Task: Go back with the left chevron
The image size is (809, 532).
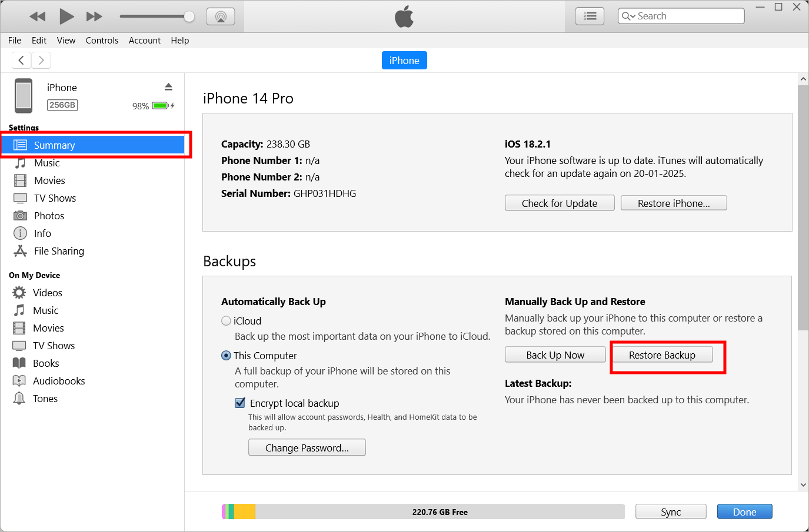Action: pyautogui.click(x=21, y=60)
